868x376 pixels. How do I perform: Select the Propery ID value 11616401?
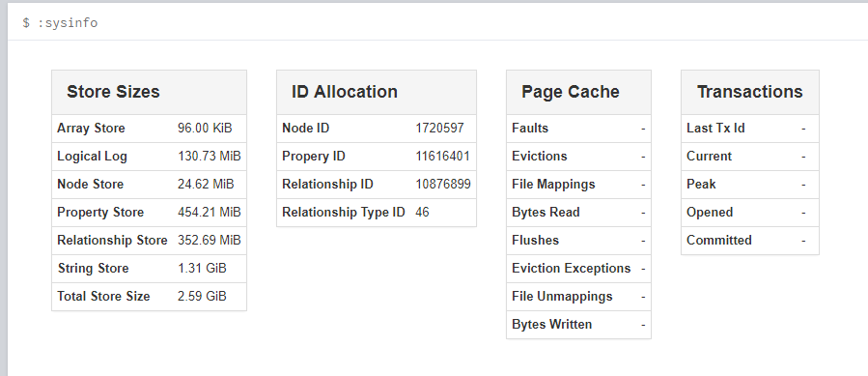click(x=442, y=157)
